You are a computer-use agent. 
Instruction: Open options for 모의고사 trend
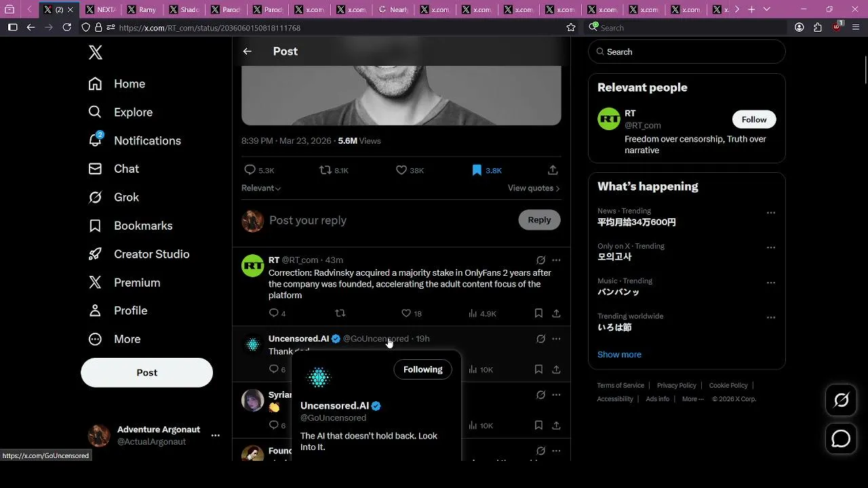pyautogui.click(x=770, y=248)
